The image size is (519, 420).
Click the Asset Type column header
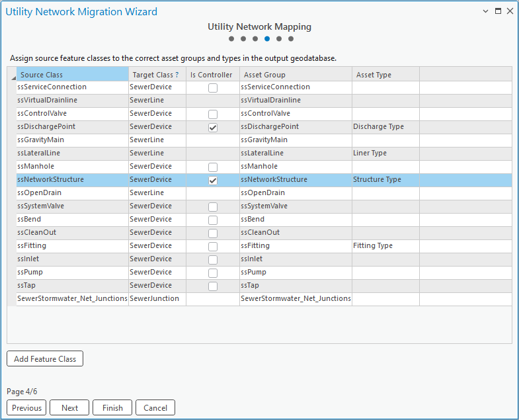point(385,74)
